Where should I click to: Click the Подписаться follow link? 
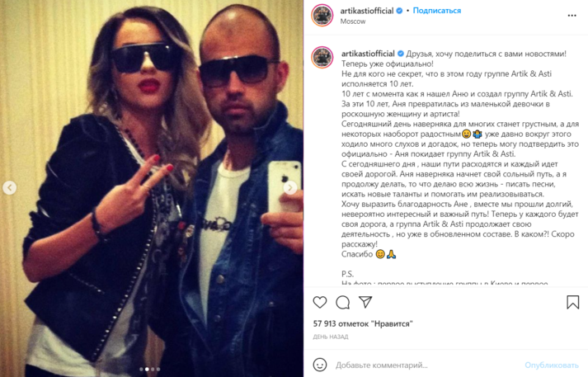point(437,11)
